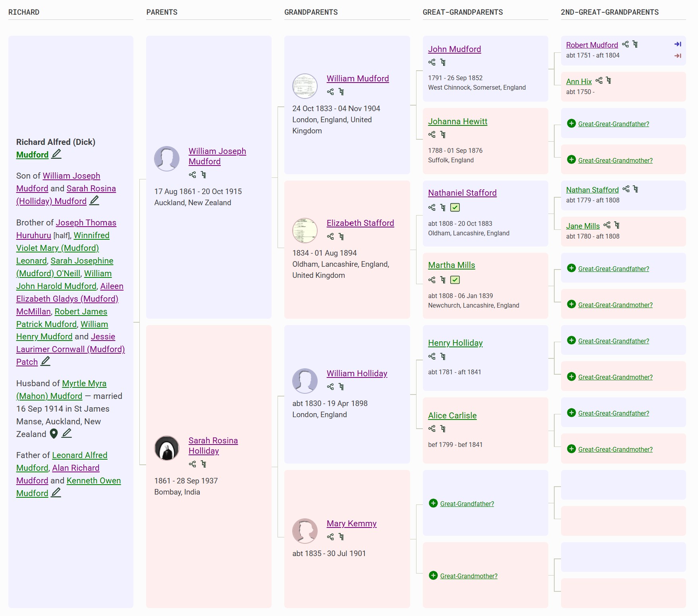Image resolution: width=698 pixels, height=616 pixels.
Task: Click Sarah Rosina Holliday's portrait photo
Action: click(x=167, y=448)
